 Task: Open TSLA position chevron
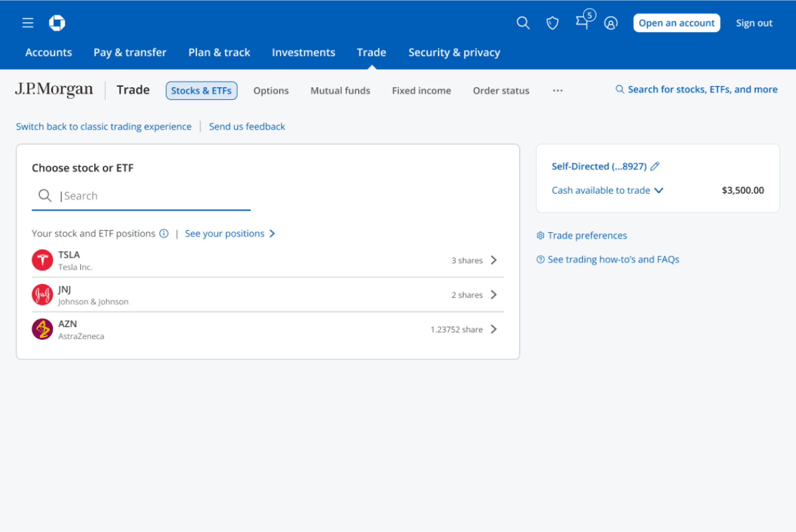click(494, 260)
